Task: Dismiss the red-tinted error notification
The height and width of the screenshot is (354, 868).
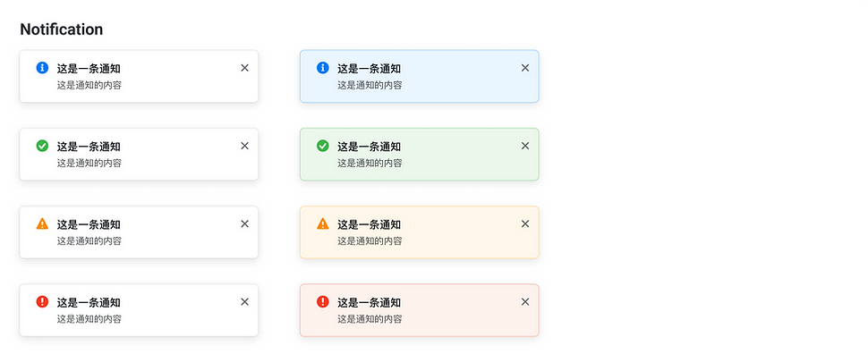Action: 525,301
